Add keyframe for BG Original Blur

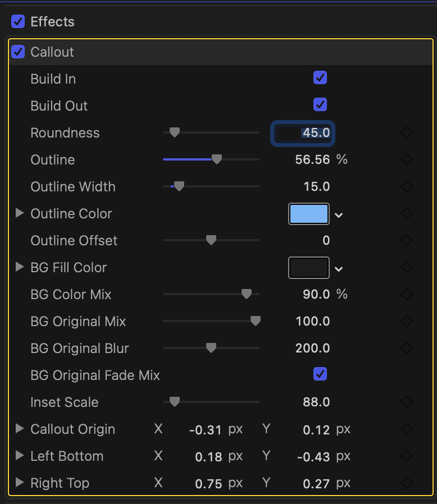point(407,349)
